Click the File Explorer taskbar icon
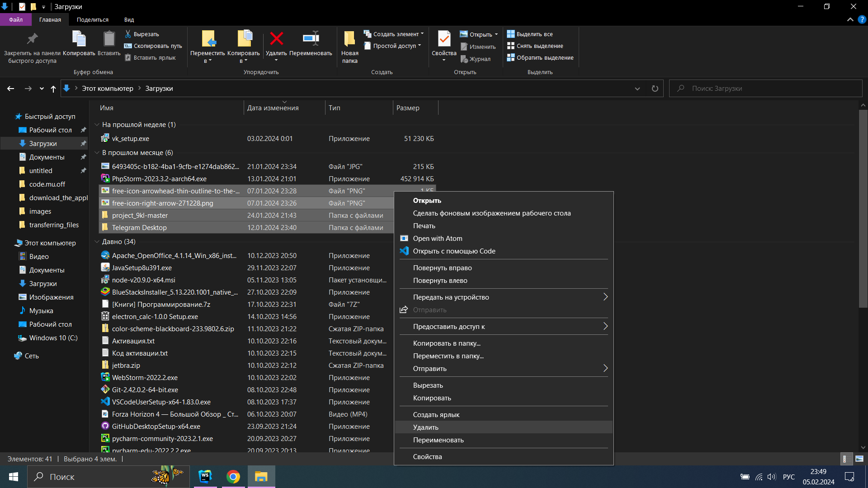The height and width of the screenshot is (488, 868). coord(261,477)
